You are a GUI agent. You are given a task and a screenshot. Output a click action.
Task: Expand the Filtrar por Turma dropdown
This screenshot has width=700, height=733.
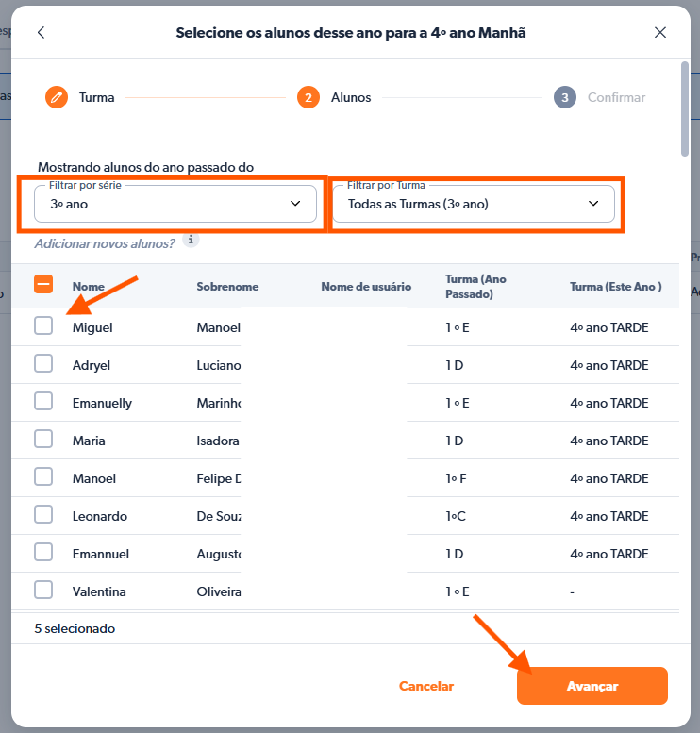click(473, 204)
